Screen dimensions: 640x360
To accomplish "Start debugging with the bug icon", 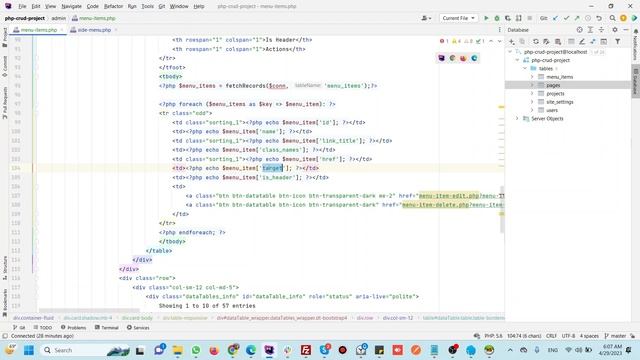I will pyautogui.click(x=497, y=18).
